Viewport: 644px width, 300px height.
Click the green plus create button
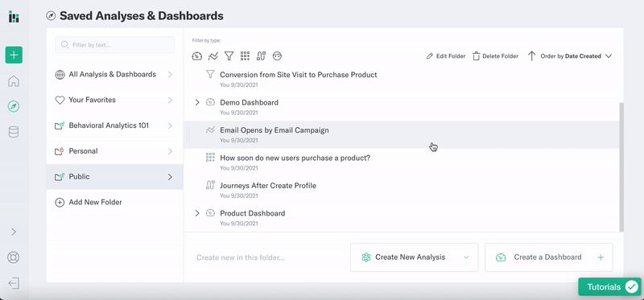click(x=14, y=55)
